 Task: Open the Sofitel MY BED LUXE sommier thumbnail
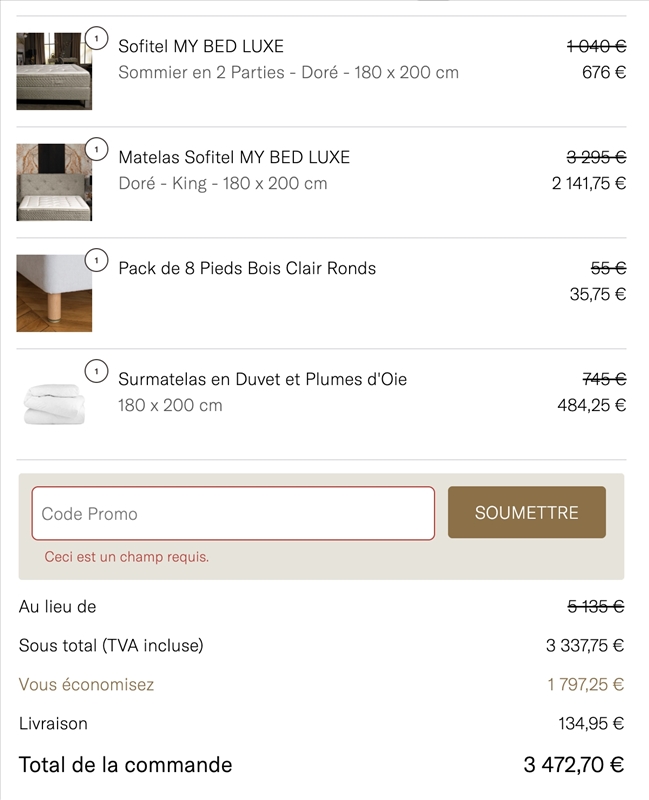(x=54, y=72)
